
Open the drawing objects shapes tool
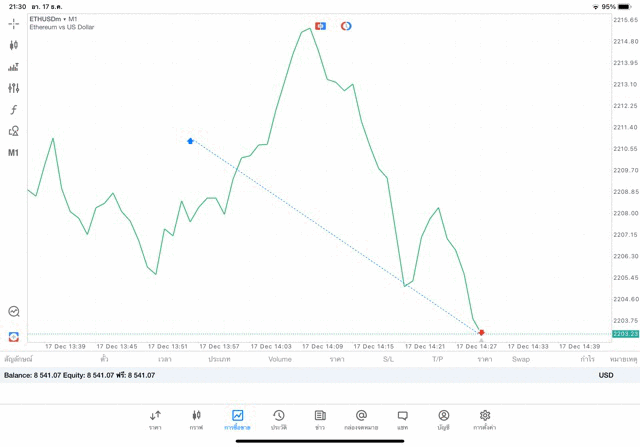point(13,131)
